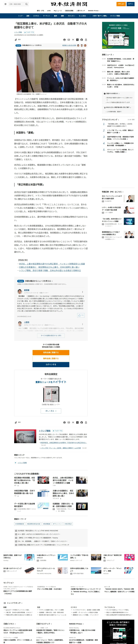Click 鮀原健 commenter avatar

20,292
